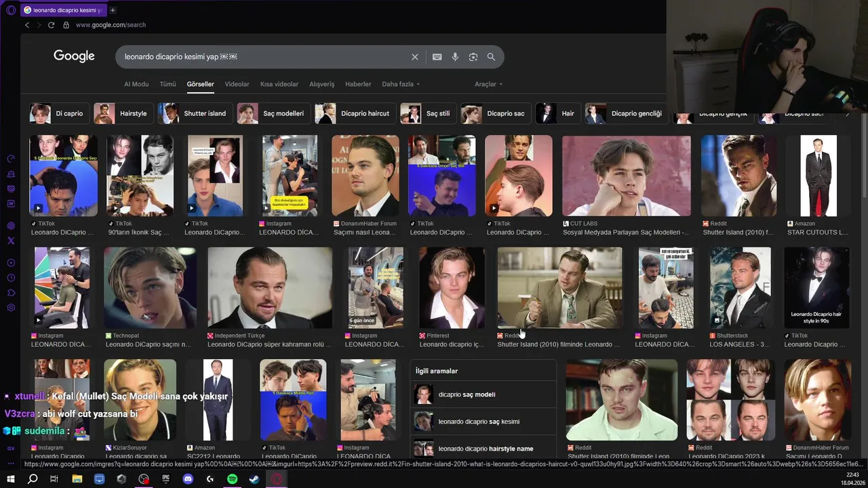Start voice search with the microphone icon
The image size is (868, 488).
455,57
